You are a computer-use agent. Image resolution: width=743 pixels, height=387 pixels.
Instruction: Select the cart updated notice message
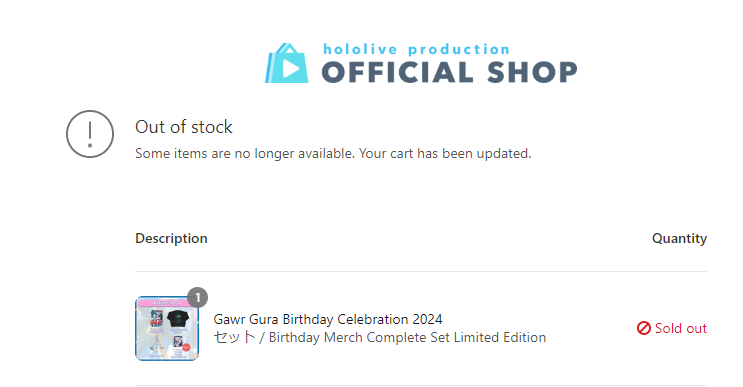(x=333, y=153)
